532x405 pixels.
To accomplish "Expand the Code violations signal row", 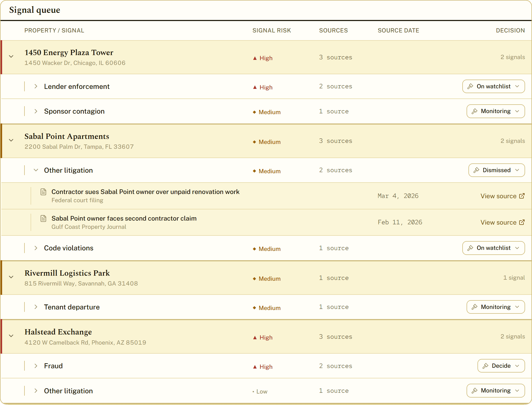I will click(36, 248).
